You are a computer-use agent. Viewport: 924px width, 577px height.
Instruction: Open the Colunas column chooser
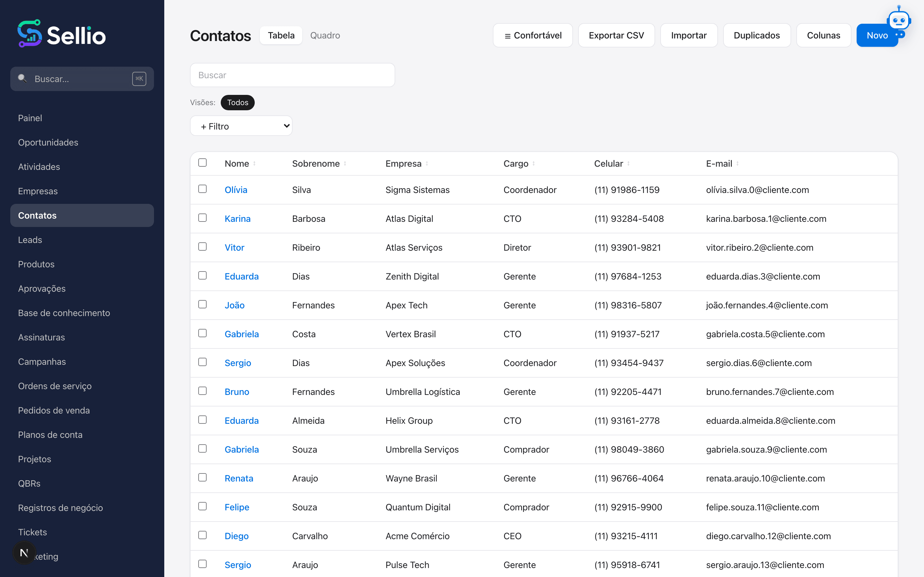click(824, 36)
